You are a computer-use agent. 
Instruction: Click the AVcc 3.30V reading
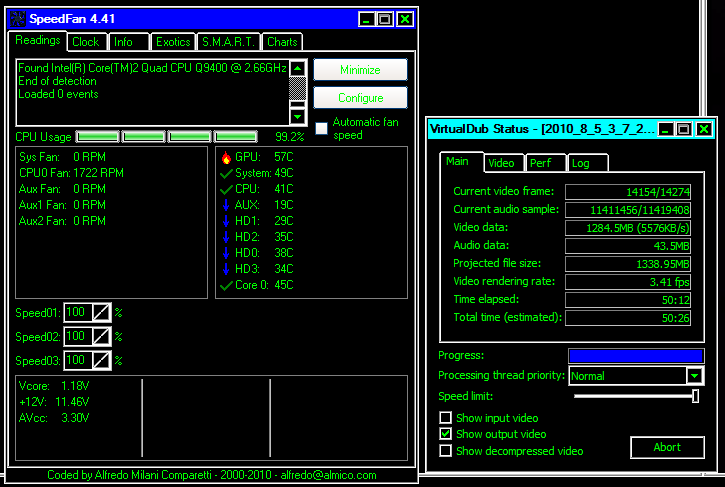[54, 418]
